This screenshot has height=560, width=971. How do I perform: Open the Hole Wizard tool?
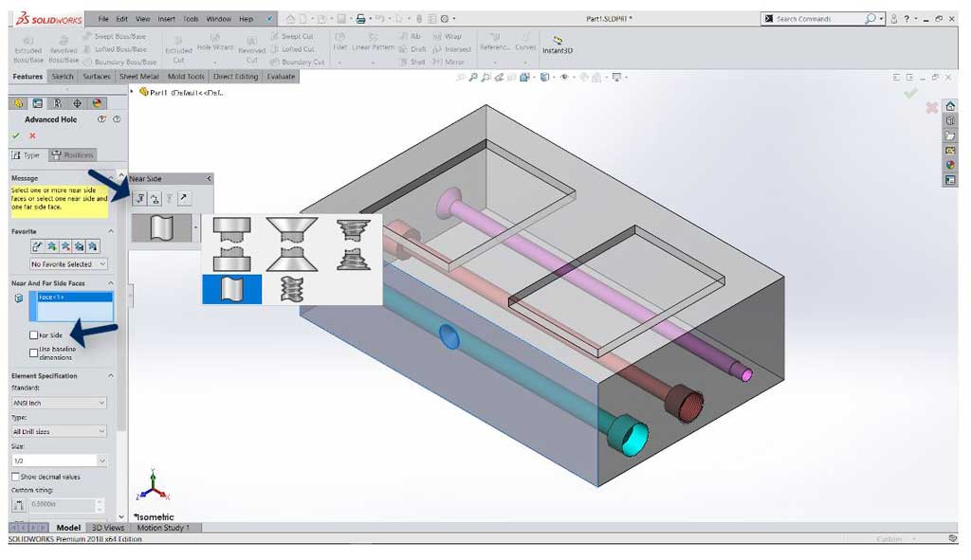click(x=214, y=43)
